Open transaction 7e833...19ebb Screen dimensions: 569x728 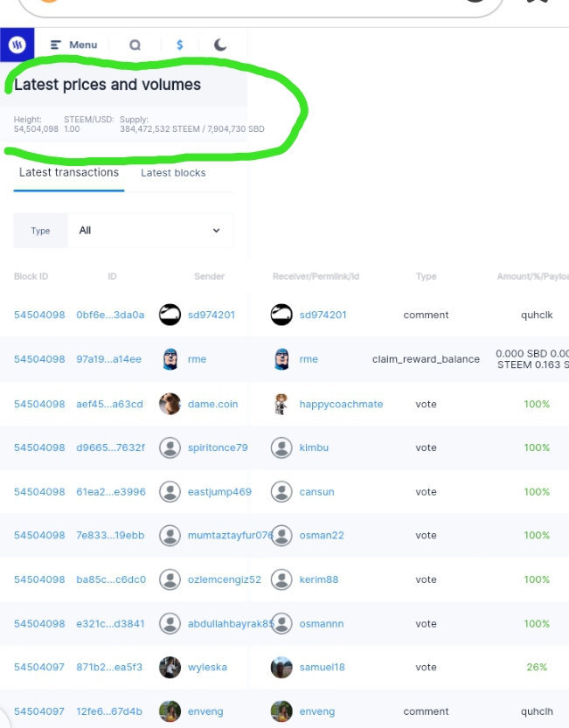pos(110,536)
